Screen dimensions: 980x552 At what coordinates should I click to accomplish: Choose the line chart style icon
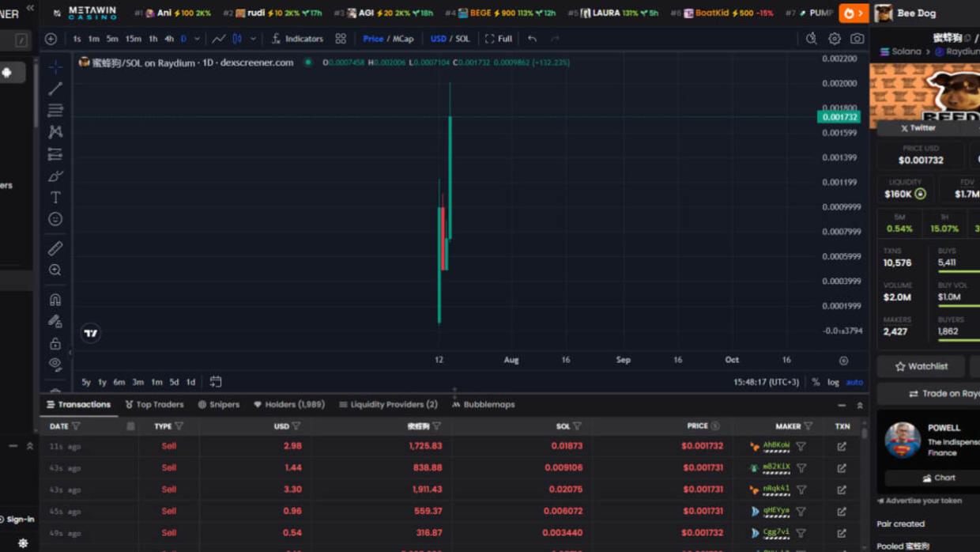coord(219,39)
